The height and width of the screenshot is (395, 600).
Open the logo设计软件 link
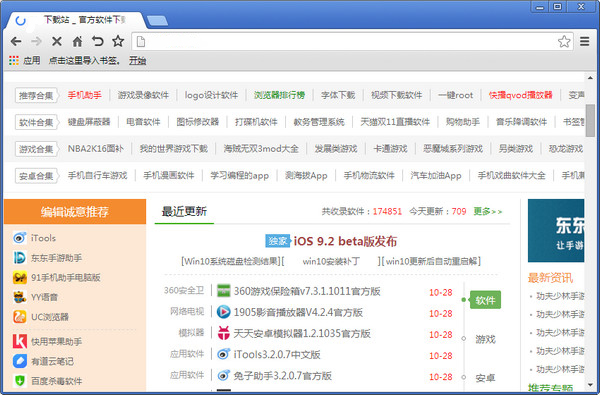pyautogui.click(x=211, y=95)
